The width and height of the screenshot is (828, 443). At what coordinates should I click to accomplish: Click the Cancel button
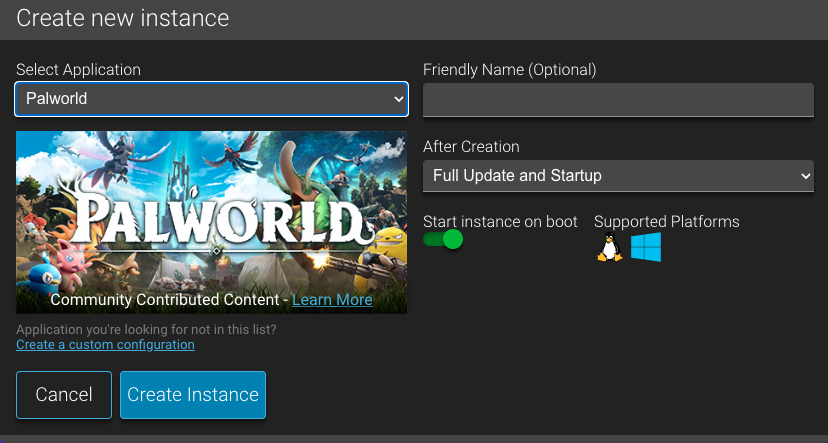(x=64, y=395)
